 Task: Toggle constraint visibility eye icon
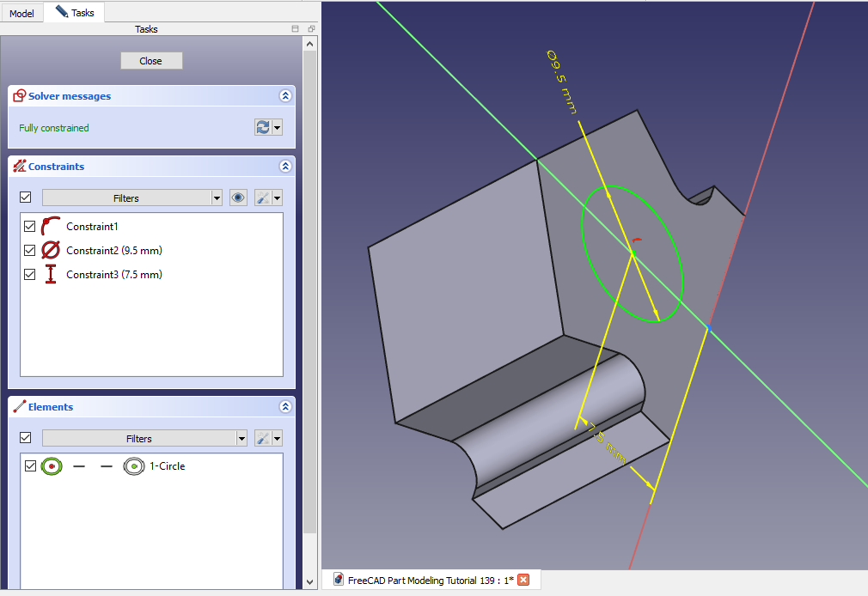pyautogui.click(x=238, y=198)
